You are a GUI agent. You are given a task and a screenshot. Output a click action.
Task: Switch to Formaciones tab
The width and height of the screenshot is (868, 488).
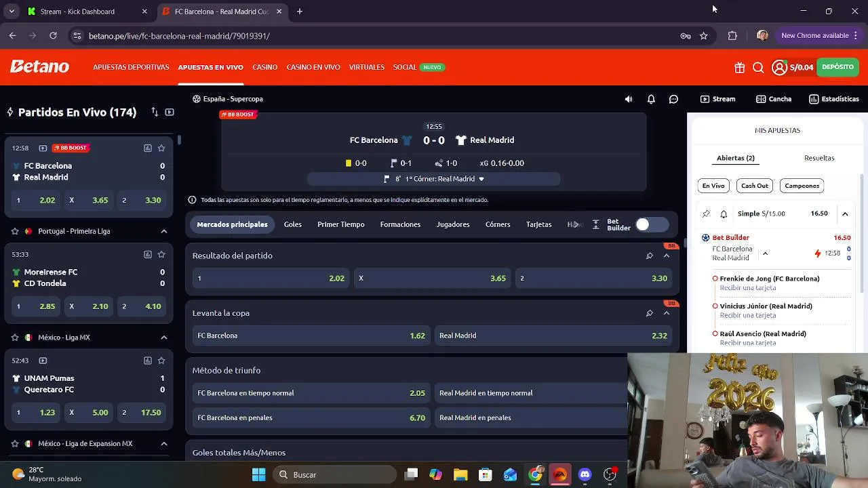click(x=400, y=224)
